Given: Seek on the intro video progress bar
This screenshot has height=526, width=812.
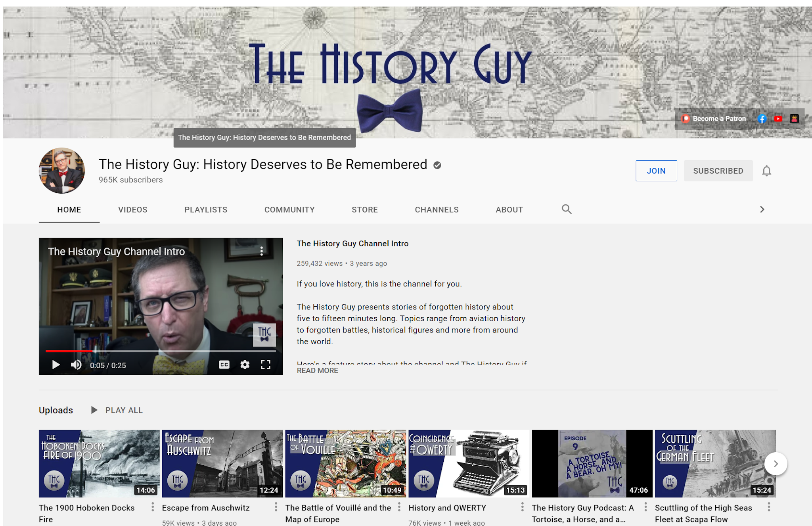Looking at the screenshot, I should [161, 351].
